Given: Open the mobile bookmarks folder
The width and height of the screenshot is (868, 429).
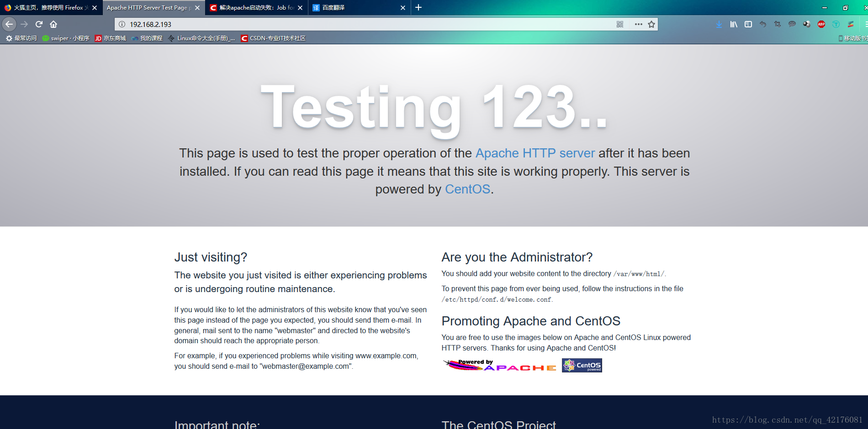Looking at the screenshot, I should [852, 38].
